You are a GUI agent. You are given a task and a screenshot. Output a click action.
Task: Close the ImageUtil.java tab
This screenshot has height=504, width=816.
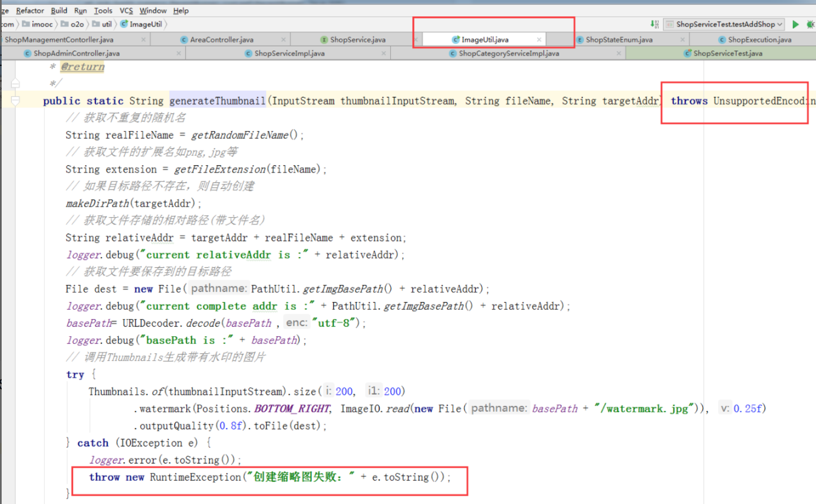pyautogui.click(x=539, y=39)
